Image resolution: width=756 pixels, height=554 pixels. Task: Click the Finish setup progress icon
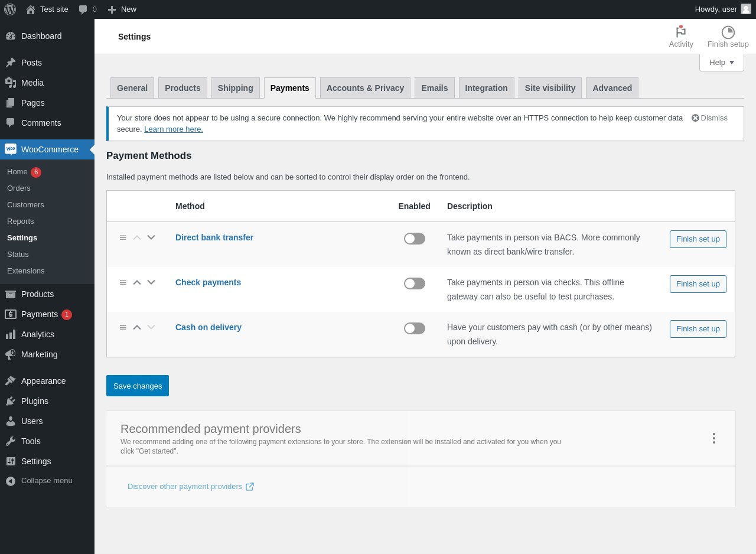coord(728,32)
